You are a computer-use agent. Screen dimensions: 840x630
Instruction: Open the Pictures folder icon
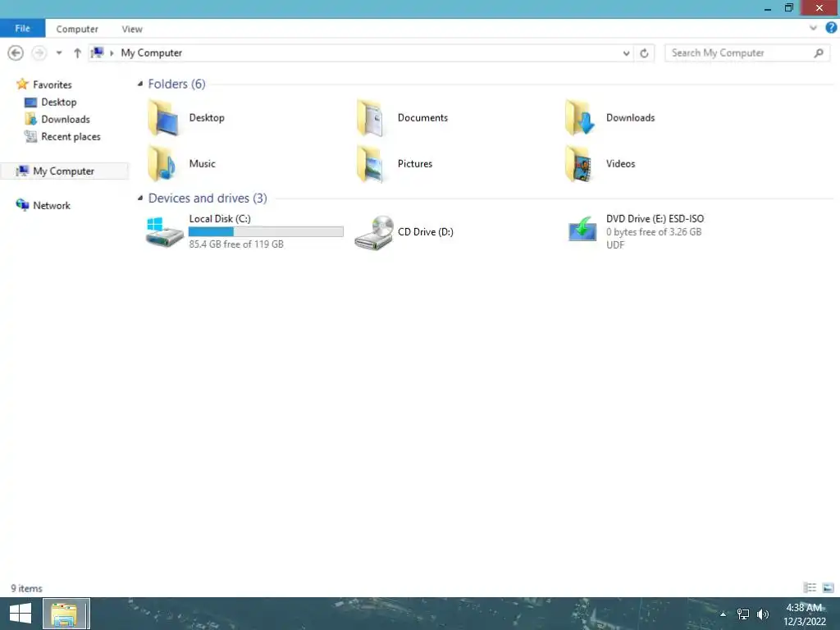[371, 164]
